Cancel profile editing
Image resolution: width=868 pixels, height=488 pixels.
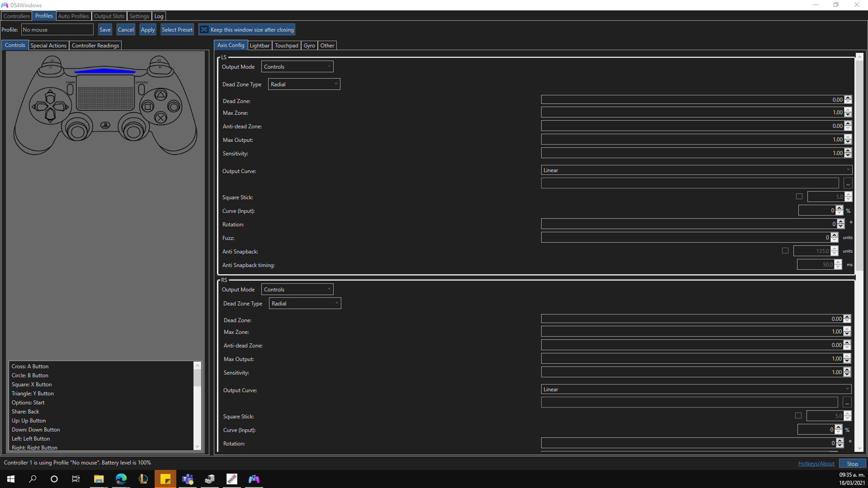pos(126,30)
